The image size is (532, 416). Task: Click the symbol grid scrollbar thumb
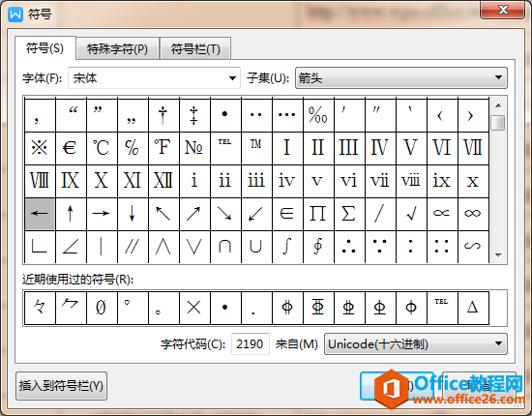tap(498, 123)
